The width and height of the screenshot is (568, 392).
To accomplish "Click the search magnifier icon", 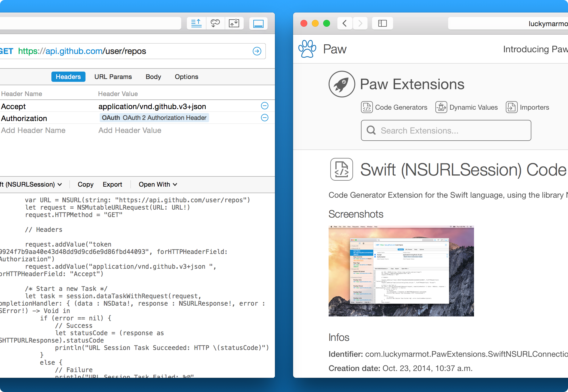I will (371, 130).
